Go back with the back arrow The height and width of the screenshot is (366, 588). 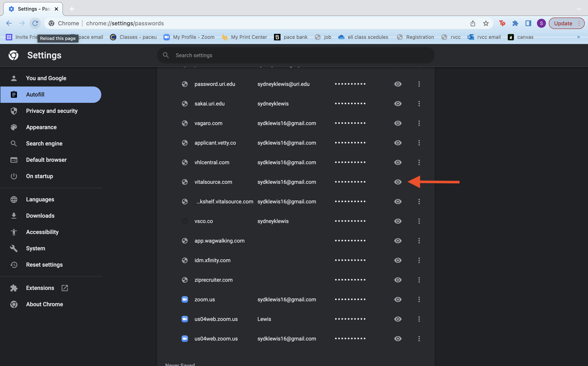(x=9, y=23)
